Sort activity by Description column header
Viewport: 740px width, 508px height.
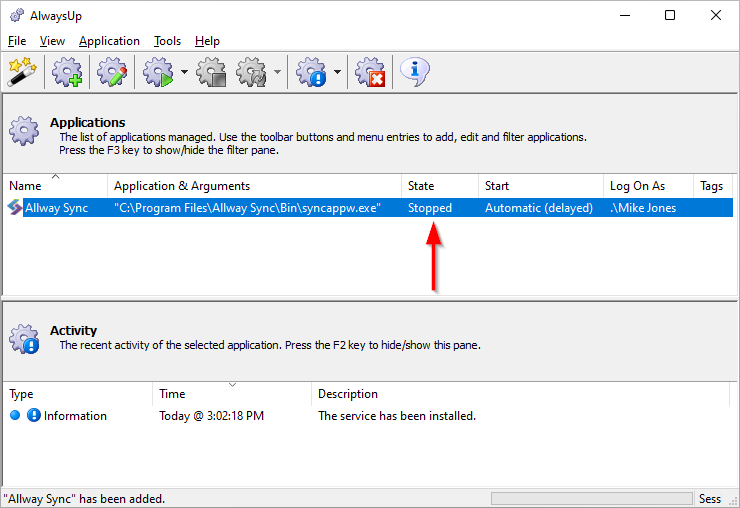[x=521, y=394]
